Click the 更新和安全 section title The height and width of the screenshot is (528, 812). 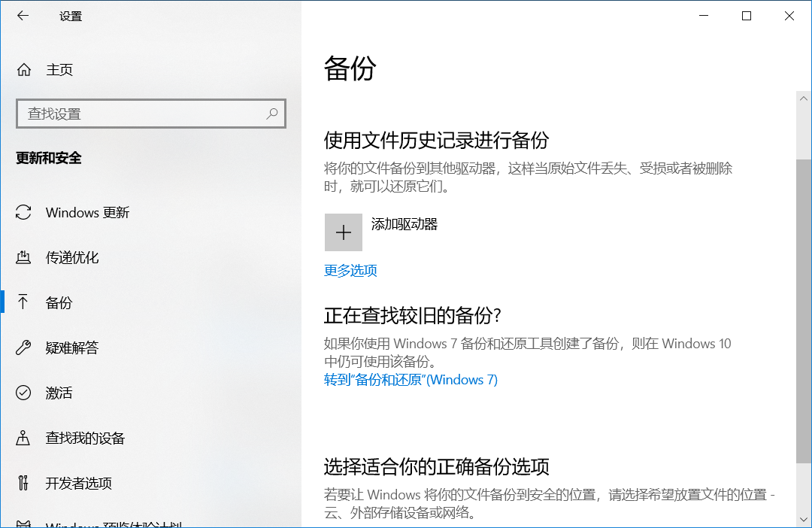(49, 158)
